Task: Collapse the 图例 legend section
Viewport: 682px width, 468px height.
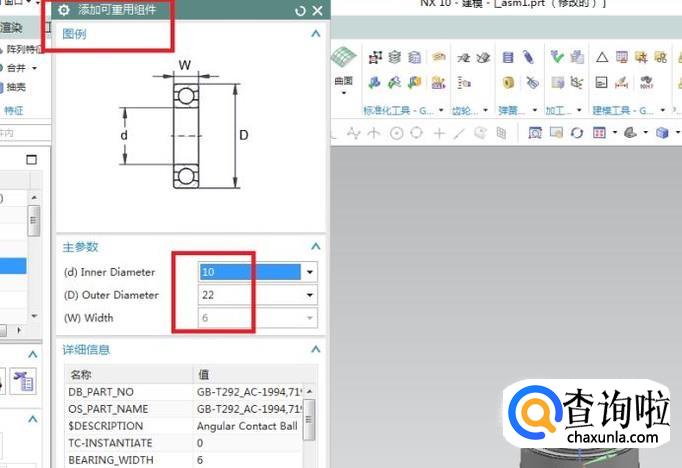Action: click(316, 34)
